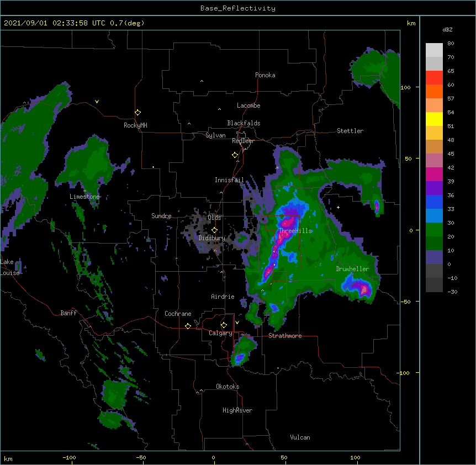Screen dimensions: 476x465
Task: Click the yellow 54 dBZ legend swatch
Action: click(x=434, y=119)
